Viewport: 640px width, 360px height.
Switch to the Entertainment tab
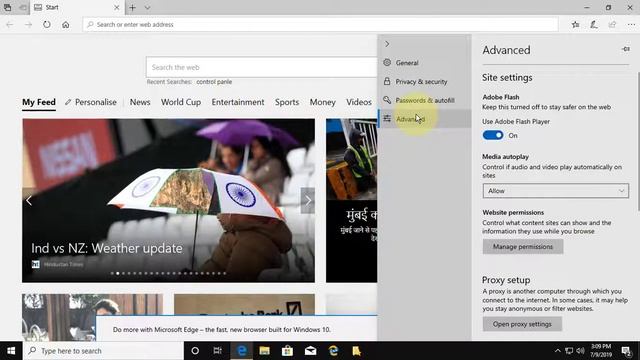(x=238, y=102)
